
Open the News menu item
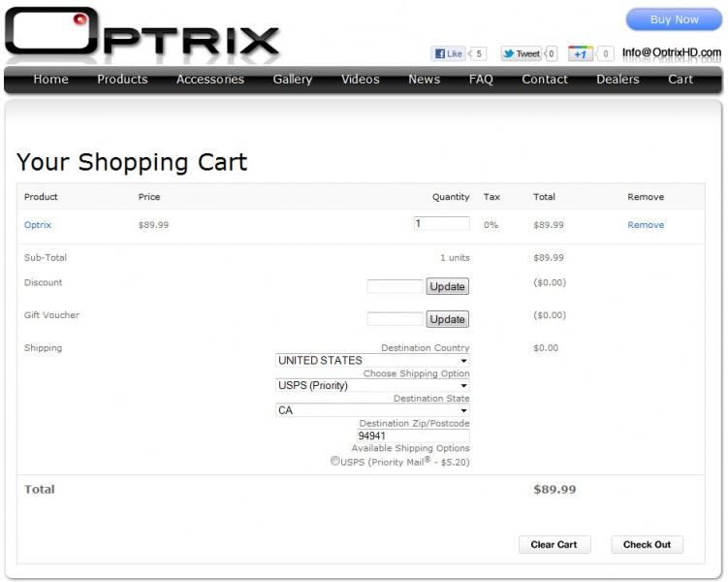click(425, 80)
